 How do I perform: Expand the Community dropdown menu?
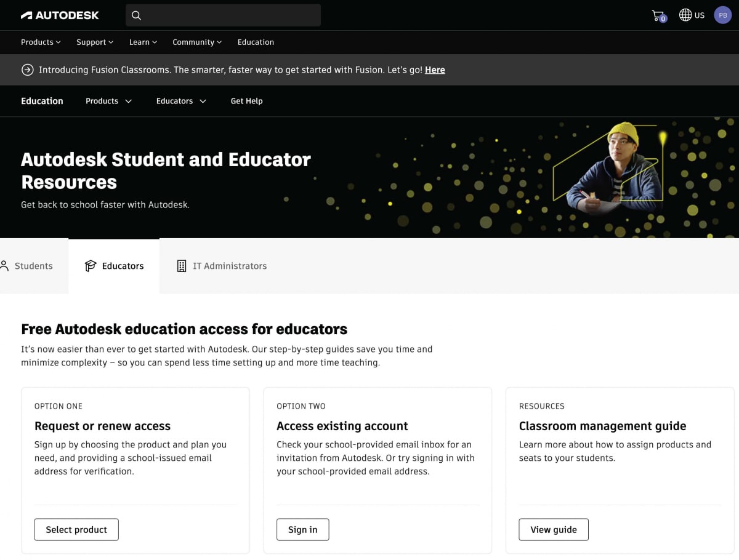196,42
